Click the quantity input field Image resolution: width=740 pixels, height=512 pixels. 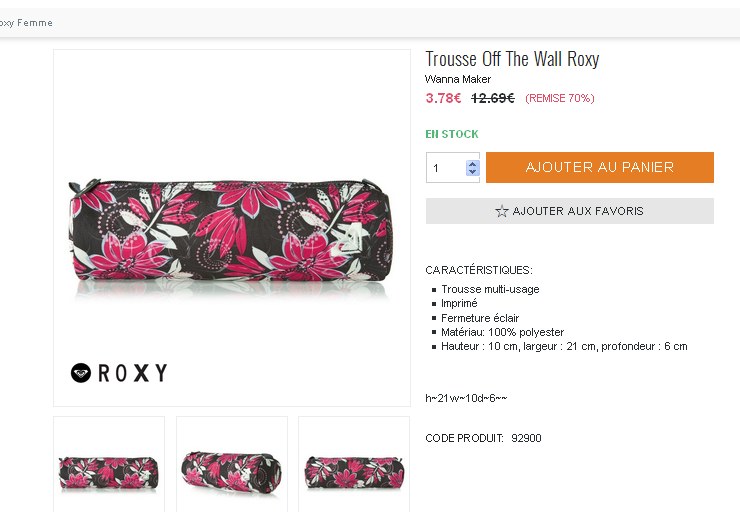[x=445, y=168]
